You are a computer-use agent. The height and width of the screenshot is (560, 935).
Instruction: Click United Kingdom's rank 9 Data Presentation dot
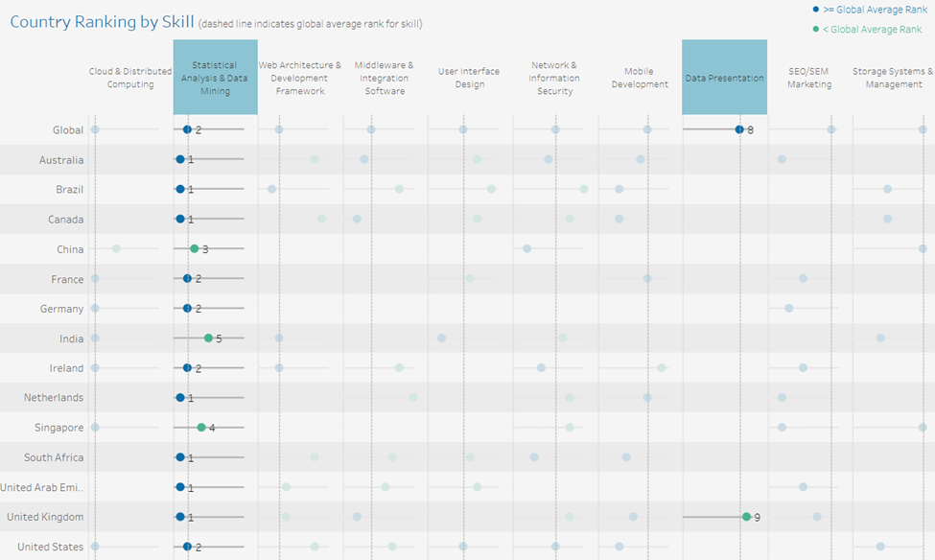(x=745, y=516)
